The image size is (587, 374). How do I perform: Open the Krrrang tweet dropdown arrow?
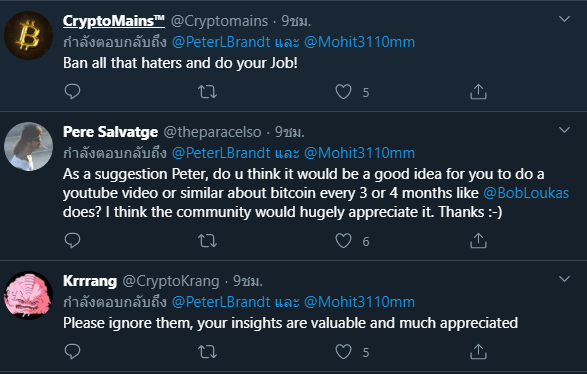[564, 279]
